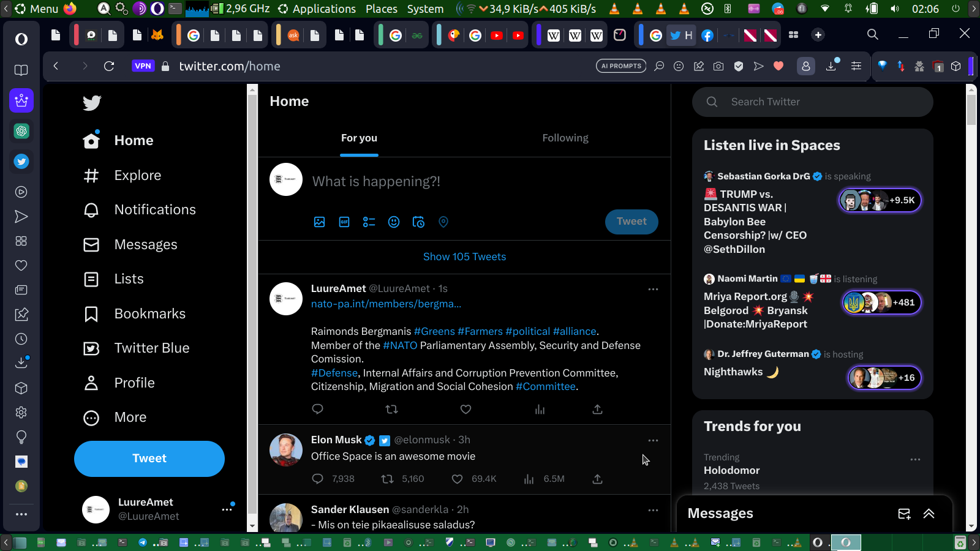Click the page vertical scrollbar thumb
This screenshot has height=551, width=980.
pyautogui.click(x=971, y=109)
